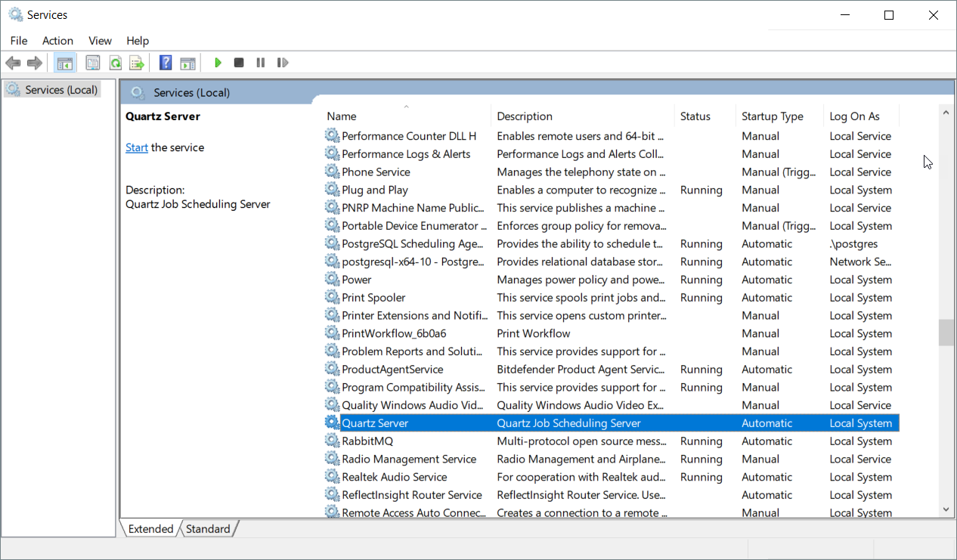Sort by the Log On As column header

862,116
